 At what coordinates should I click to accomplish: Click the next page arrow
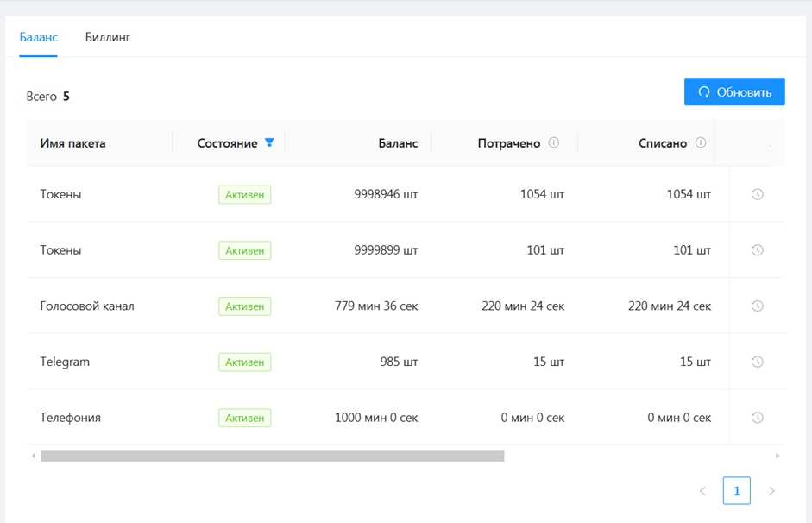coord(771,490)
